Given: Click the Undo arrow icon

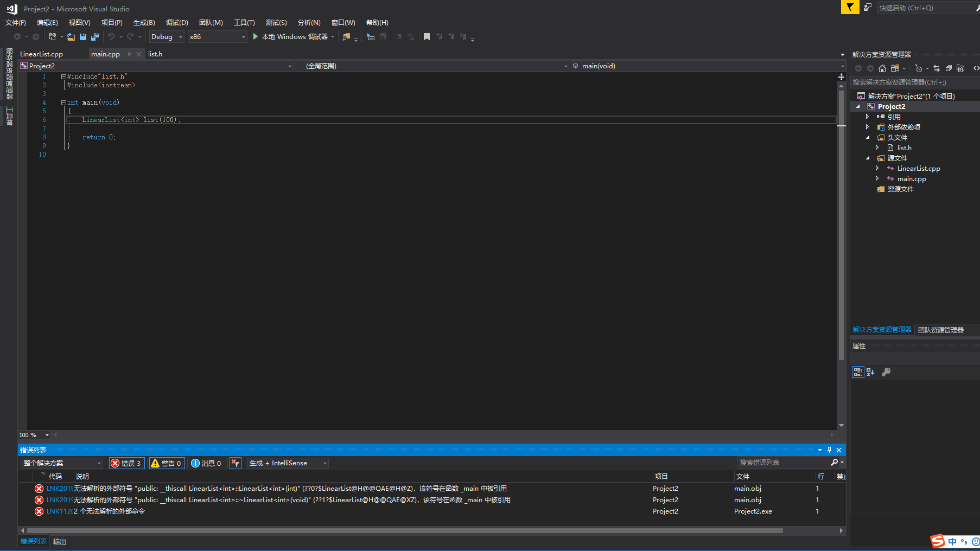Looking at the screenshot, I should tap(111, 37).
